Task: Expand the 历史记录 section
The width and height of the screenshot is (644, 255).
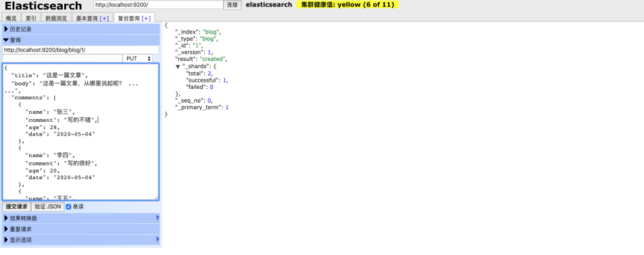Action: (81, 29)
